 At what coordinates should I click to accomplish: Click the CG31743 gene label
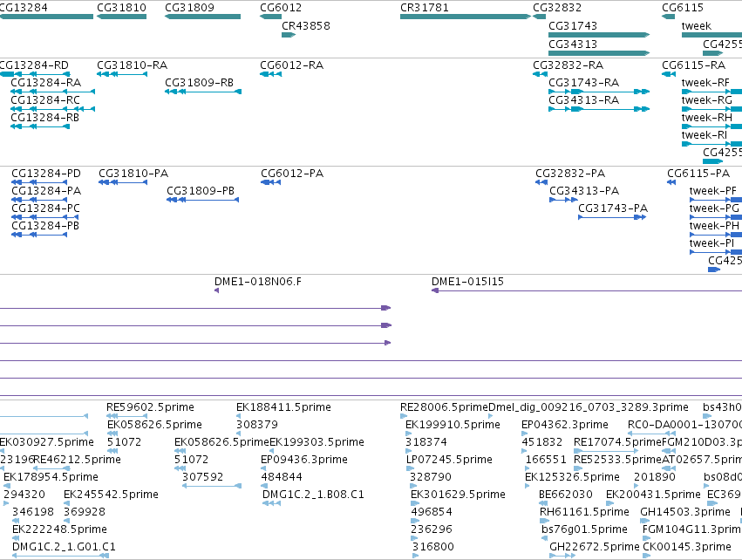point(573,25)
